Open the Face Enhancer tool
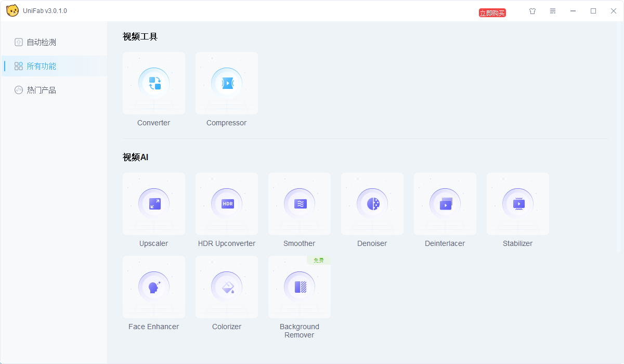624x364 pixels. (153, 287)
